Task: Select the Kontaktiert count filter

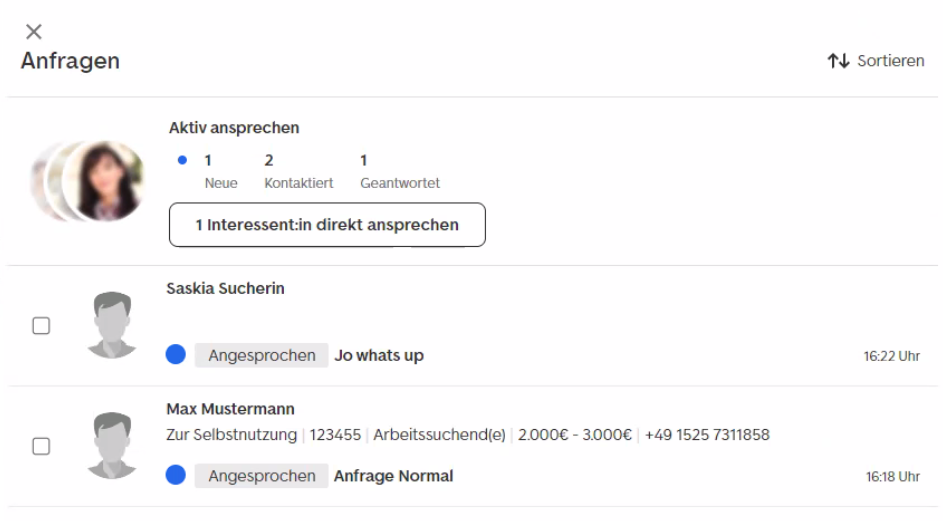Action: [x=298, y=171]
